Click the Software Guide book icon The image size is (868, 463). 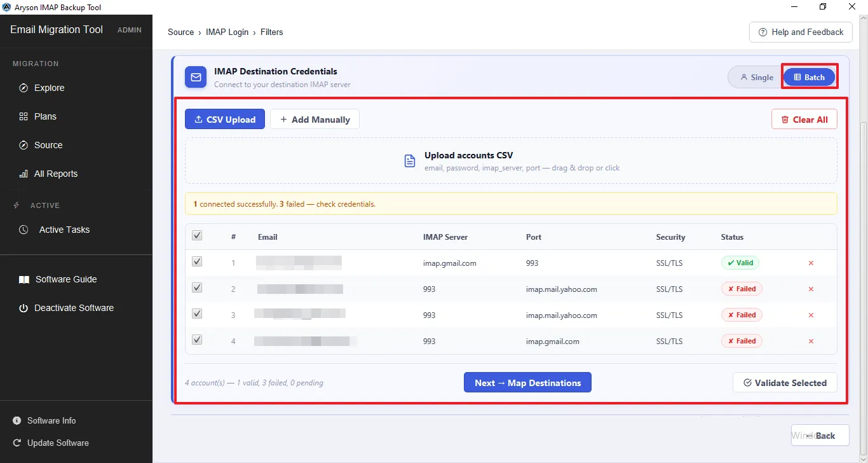(x=24, y=279)
